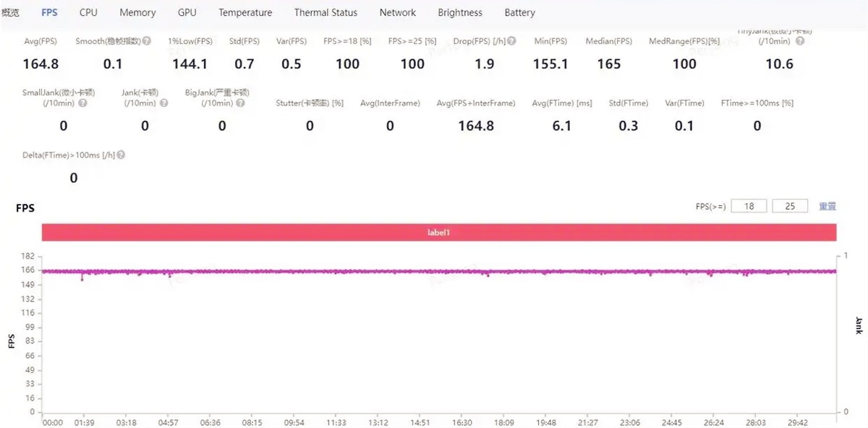Click the SmallJank (/10min) question mark icon
The width and height of the screenshot is (868, 428).
click(82, 103)
